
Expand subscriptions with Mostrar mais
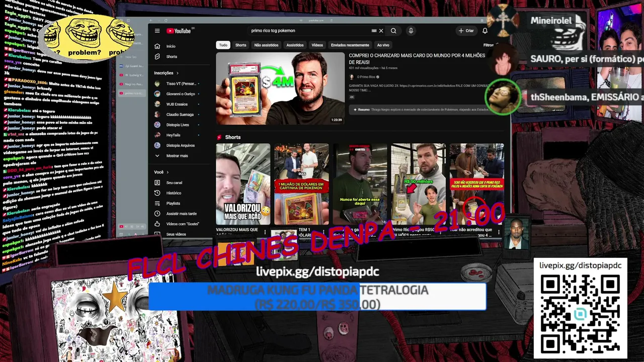click(x=179, y=156)
